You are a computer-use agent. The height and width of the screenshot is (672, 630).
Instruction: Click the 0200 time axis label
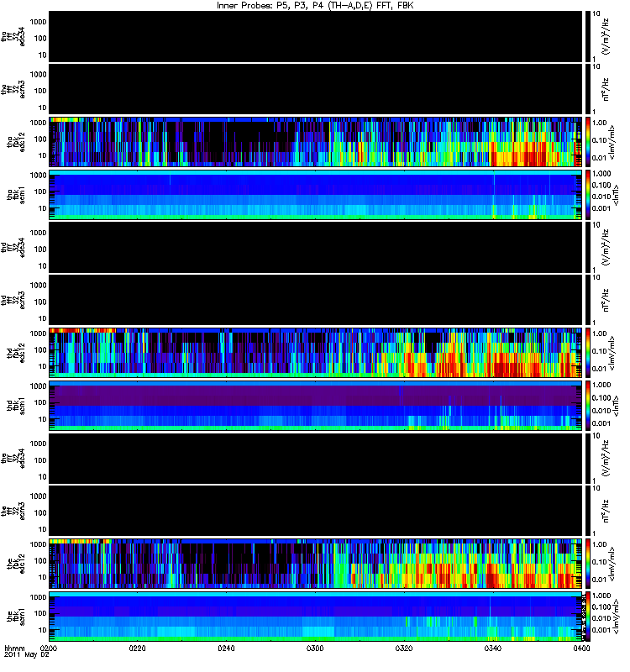click(x=49, y=648)
